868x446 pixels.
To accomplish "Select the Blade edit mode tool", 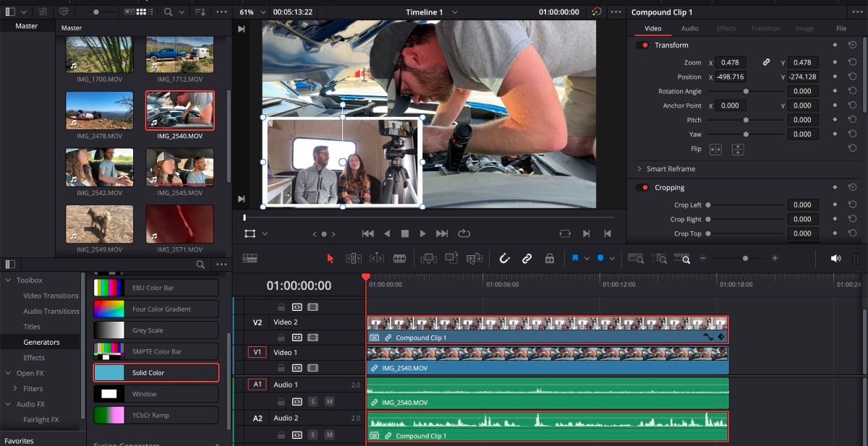I will coord(401,258).
